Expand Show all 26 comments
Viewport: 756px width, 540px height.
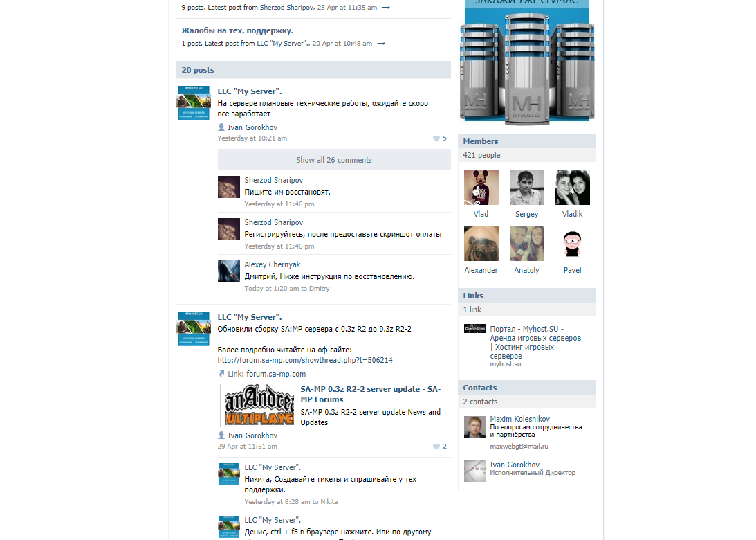334,160
